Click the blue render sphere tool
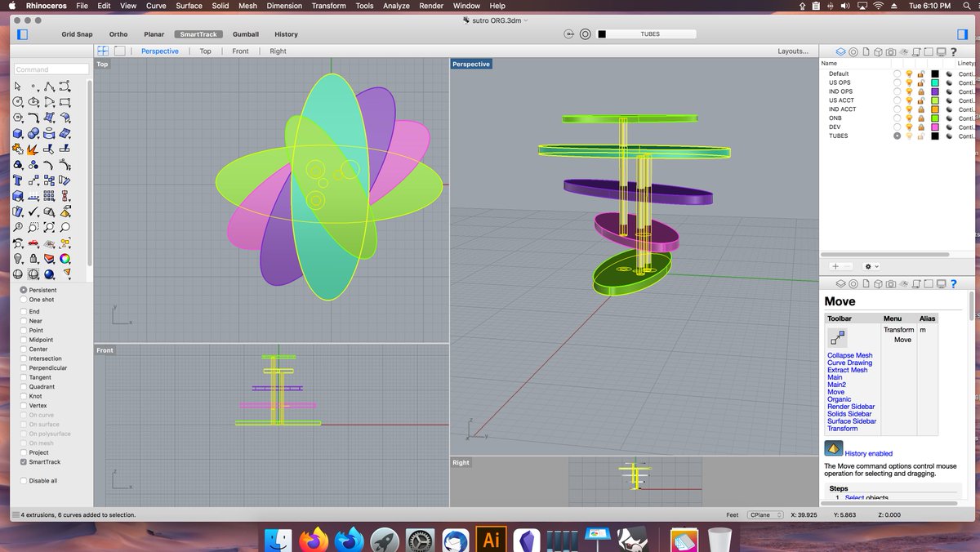Screen dimensions: 980x552 pos(49,274)
